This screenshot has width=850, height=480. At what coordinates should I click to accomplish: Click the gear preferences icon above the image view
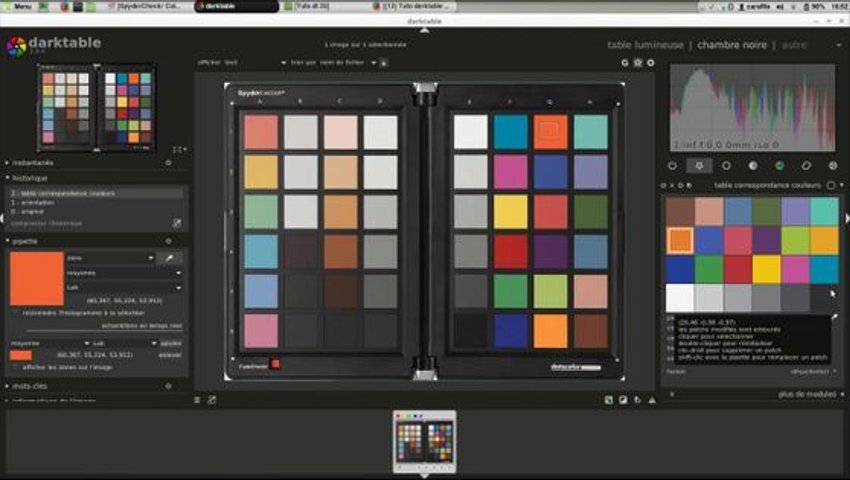click(x=651, y=63)
